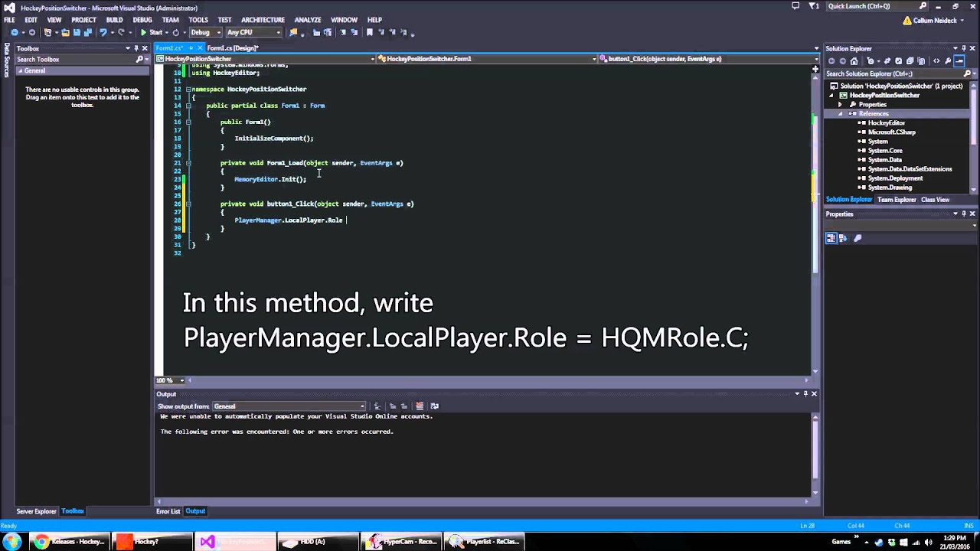Pin the Form1.cs tab
The width and height of the screenshot is (980, 551).
(x=191, y=48)
